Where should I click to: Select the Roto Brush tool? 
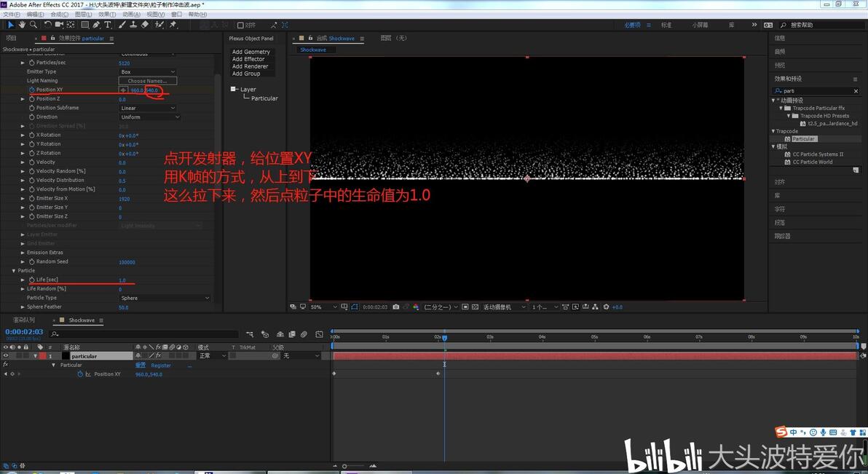(x=159, y=25)
